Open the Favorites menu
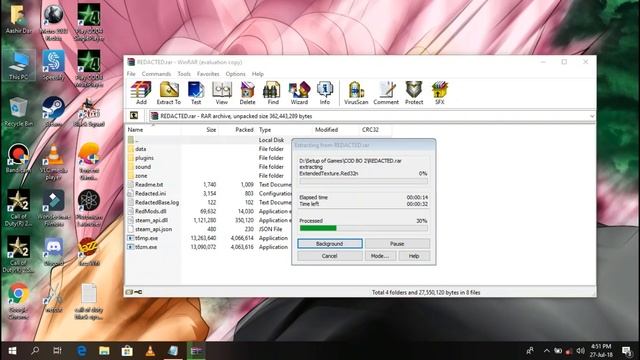Screen dimensions: 640x360 208,74
